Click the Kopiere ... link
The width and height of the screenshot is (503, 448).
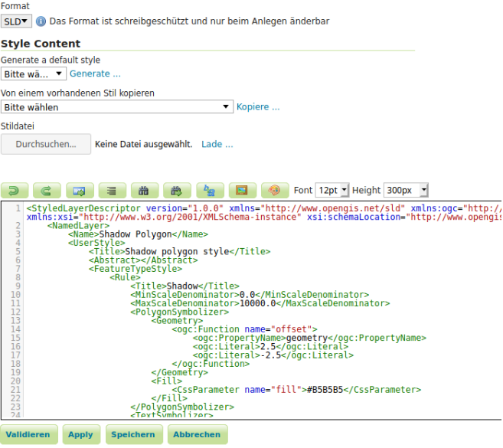[x=258, y=107]
